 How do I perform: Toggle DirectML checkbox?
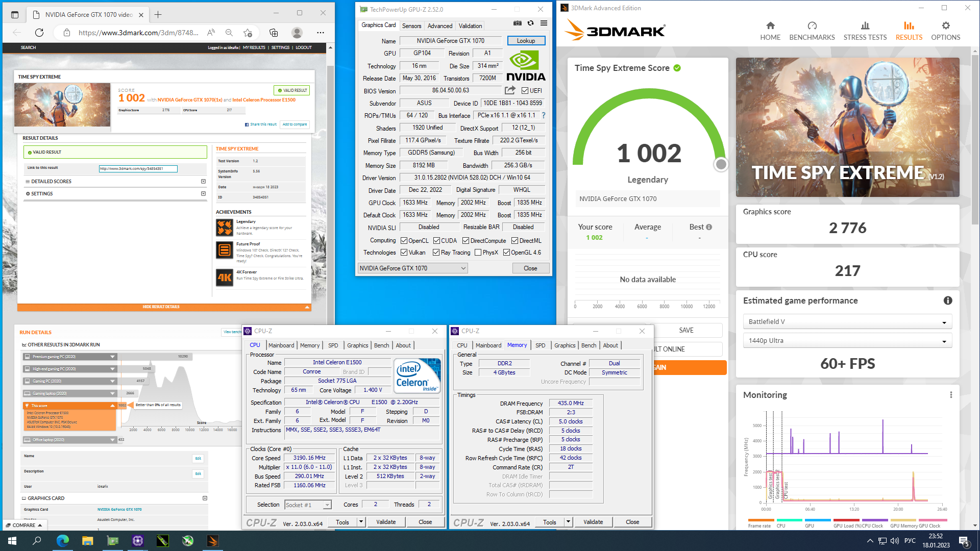pyautogui.click(x=514, y=241)
